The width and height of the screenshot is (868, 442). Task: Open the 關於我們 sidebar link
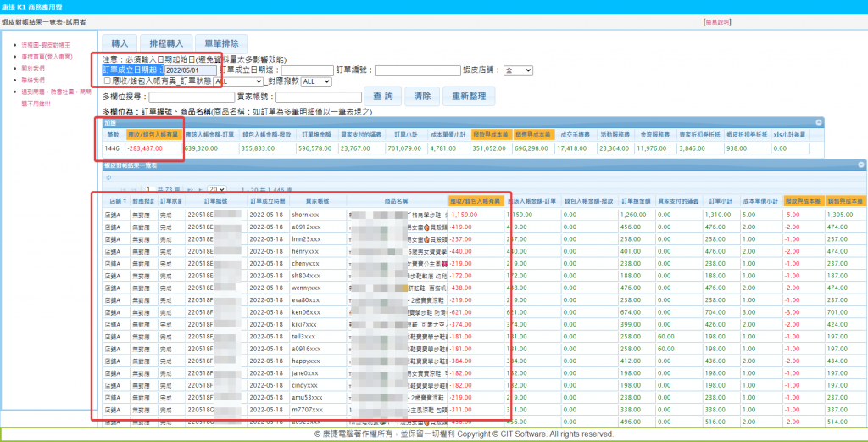tap(32, 68)
